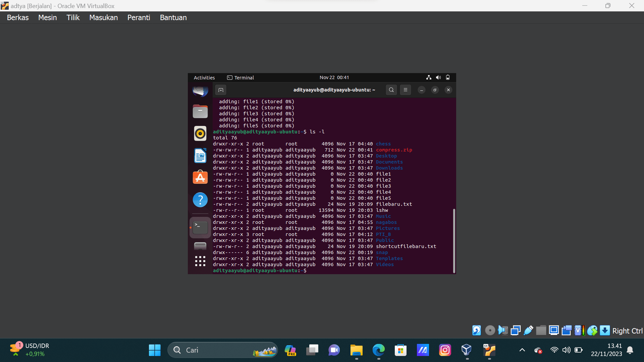Click the PTI_B directory name

pos(383,234)
